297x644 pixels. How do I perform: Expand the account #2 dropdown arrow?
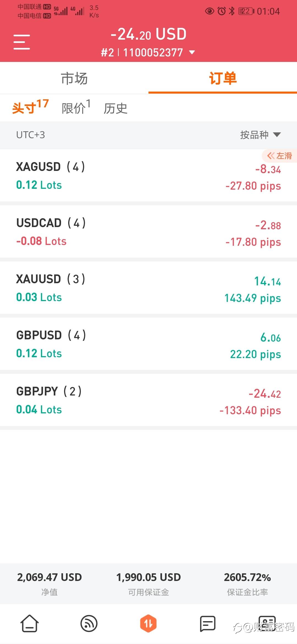tap(192, 52)
